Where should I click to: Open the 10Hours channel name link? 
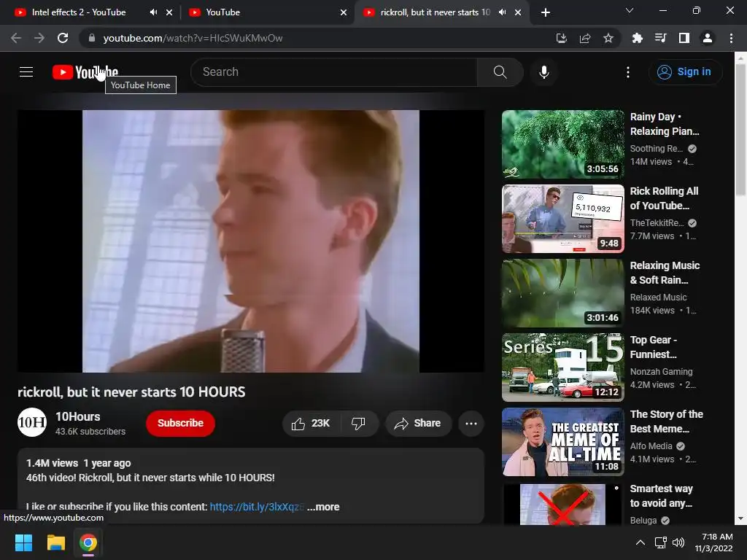point(78,416)
